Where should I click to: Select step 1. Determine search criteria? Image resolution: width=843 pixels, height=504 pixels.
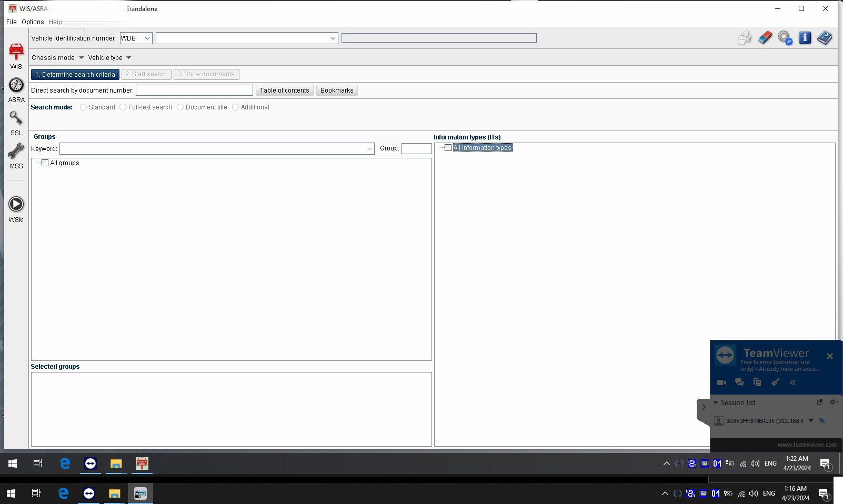pyautogui.click(x=75, y=75)
